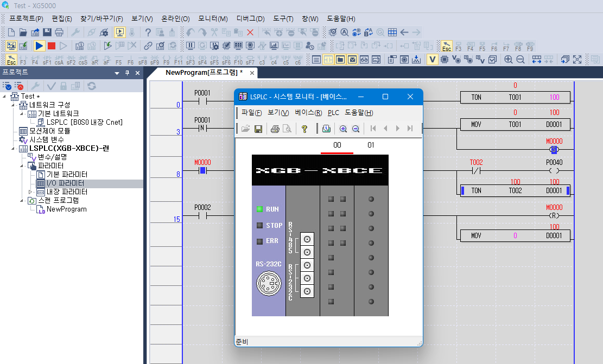Click the Esc button on the ladder toolbar
Viewport: 603px width, 364px height.
[10, 60]
